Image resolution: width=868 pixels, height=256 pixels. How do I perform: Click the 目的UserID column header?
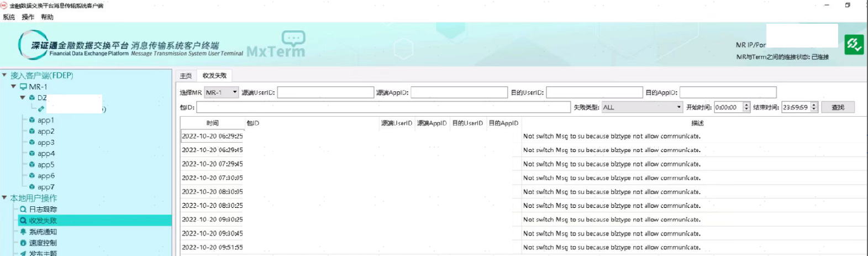[x=467, y=123]
